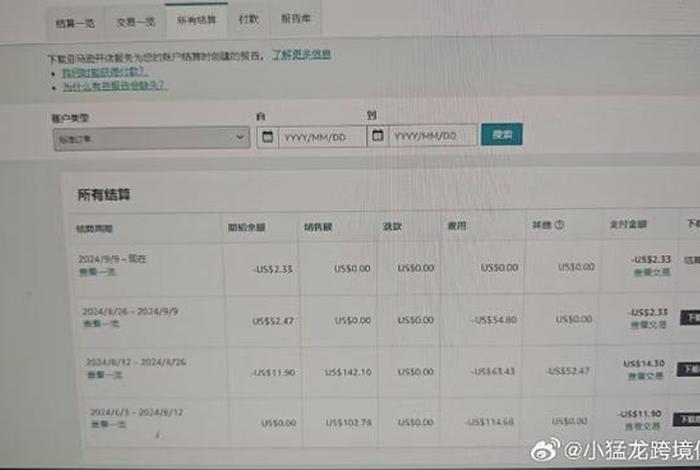Open 查看一览 for 2024/8/26 – 2024/9/9
Viewport: 700px width, 470px height.
point(101,323)
